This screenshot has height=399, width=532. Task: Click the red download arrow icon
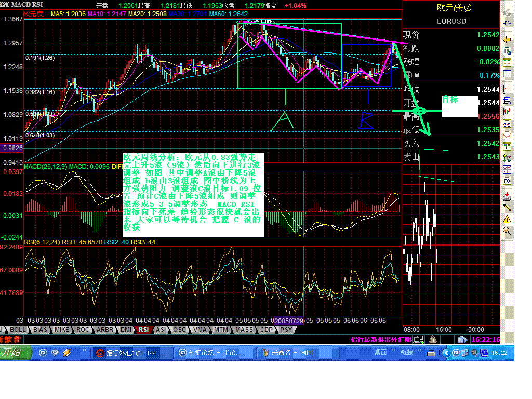tap(507, 196)
